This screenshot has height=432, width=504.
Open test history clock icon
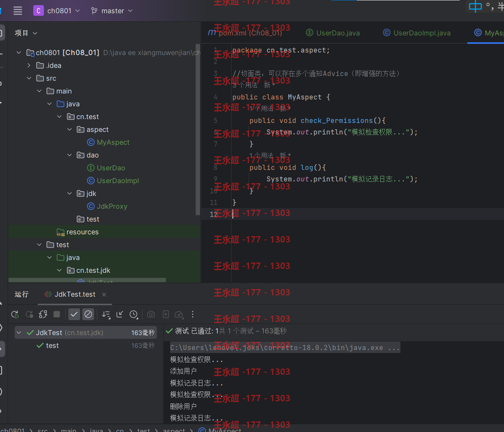click(x=134, y=314)
